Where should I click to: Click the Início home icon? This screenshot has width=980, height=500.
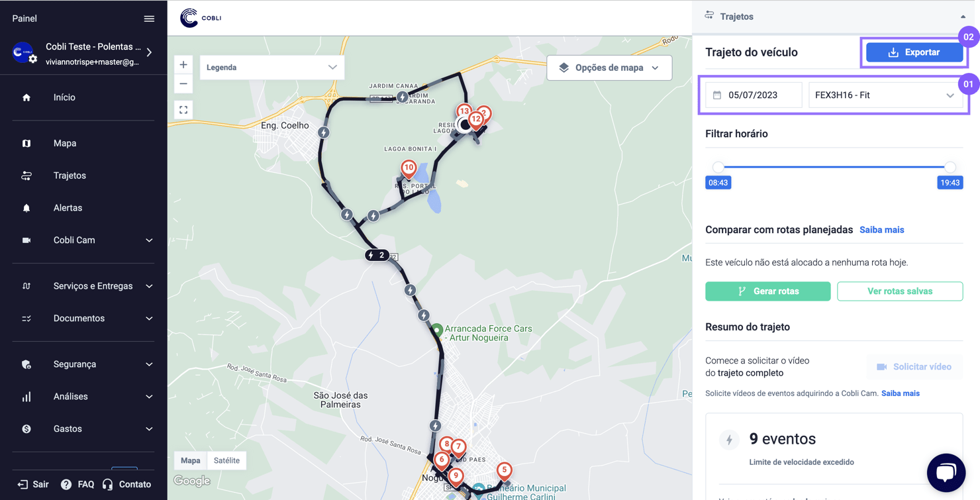click(x=26, y=97)
